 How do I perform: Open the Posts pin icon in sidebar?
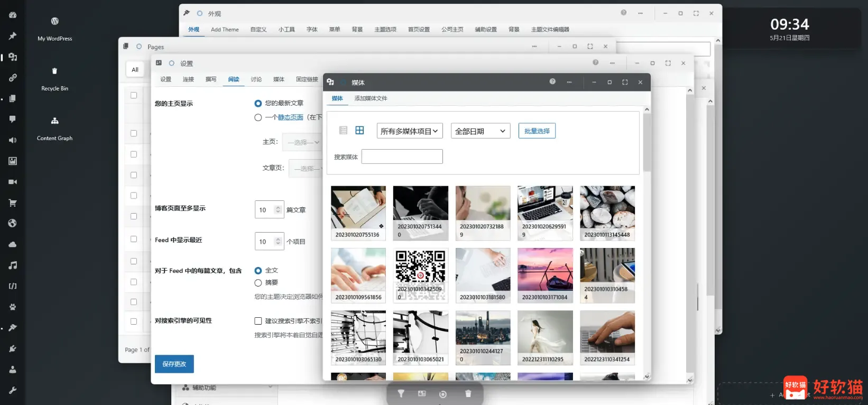[13, 36]
